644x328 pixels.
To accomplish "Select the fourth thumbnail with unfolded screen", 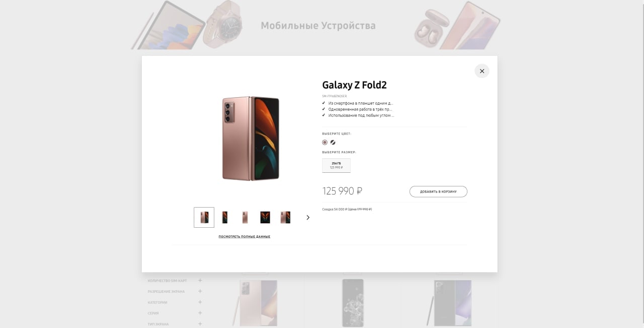I will coord(265,217).
